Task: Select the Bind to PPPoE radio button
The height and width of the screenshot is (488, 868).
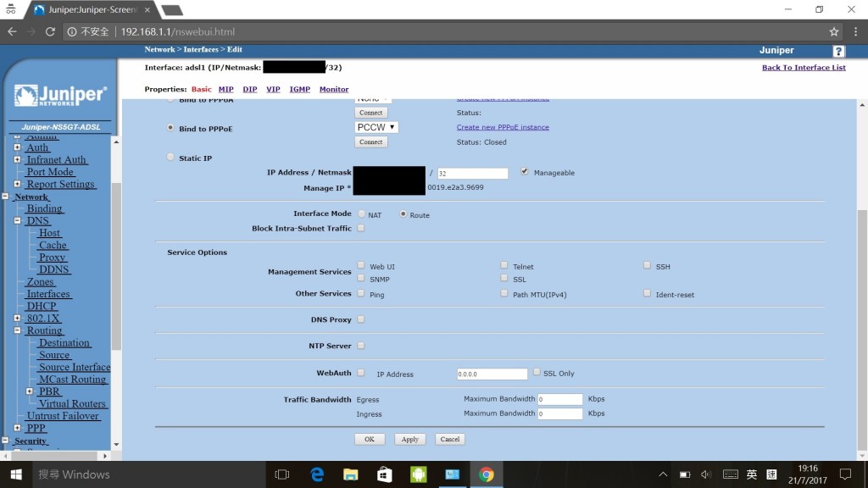Action: (x=170, y=128)
